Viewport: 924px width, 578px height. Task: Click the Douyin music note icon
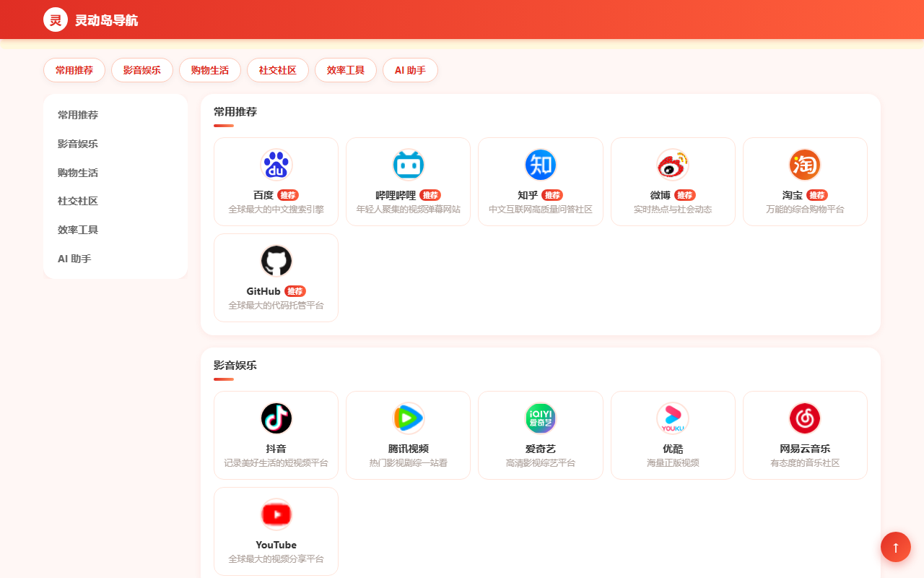tap(276, 418)
